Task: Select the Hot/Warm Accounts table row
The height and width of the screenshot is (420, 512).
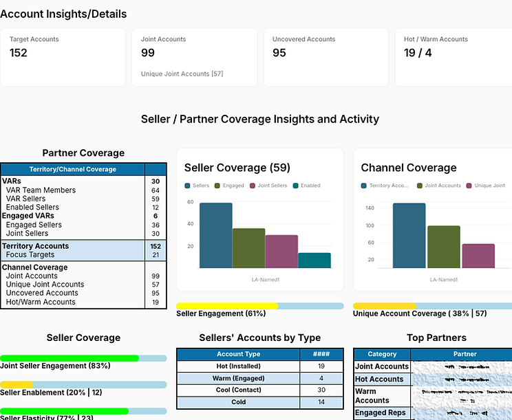Action: [83, 302]
